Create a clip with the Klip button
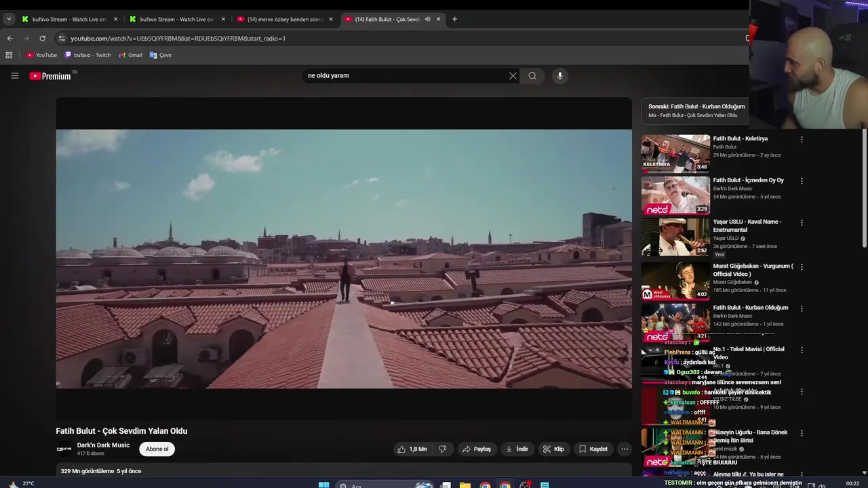 click(553, 449)
